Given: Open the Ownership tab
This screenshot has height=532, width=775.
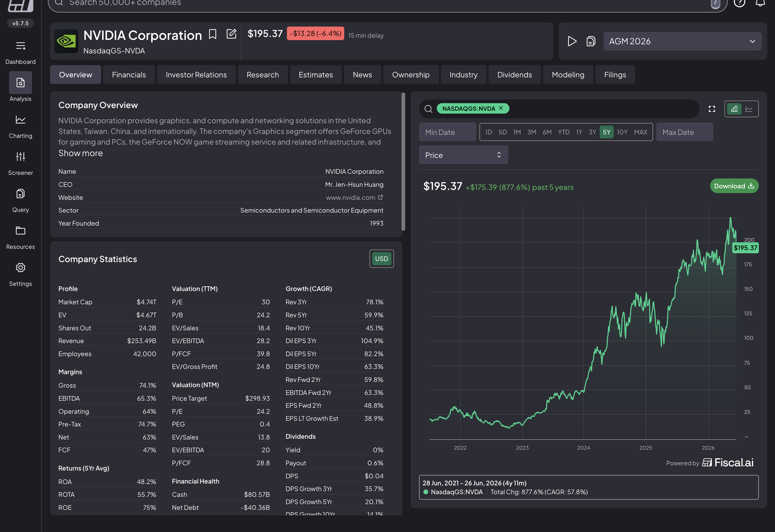Looking at the screenshot, I should pos(411,75).
